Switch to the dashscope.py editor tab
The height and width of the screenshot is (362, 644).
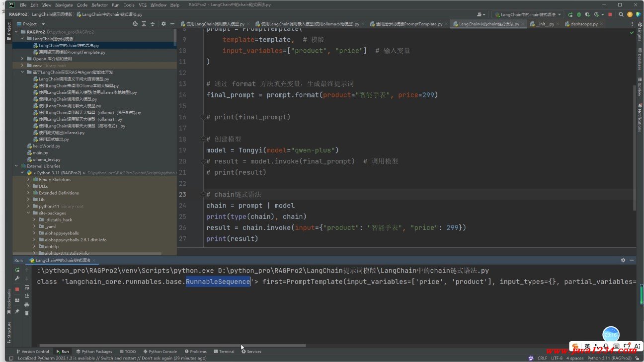pos(584,24)
